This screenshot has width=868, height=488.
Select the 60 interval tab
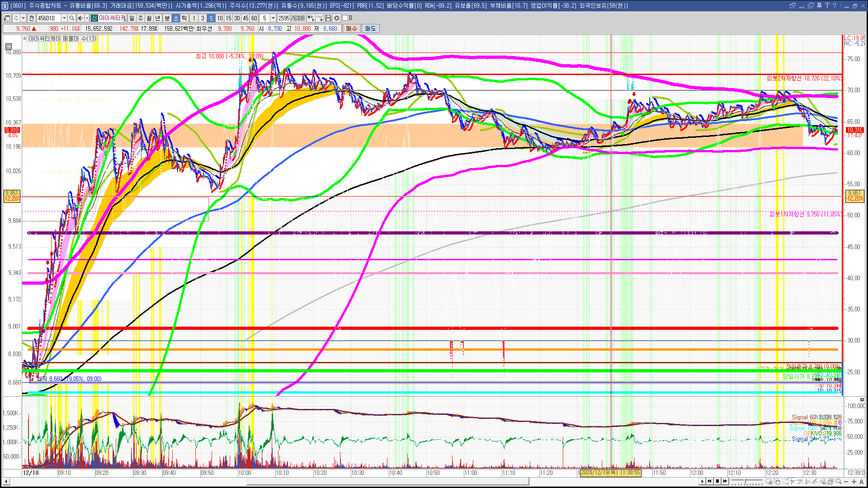tap(254, 18)
